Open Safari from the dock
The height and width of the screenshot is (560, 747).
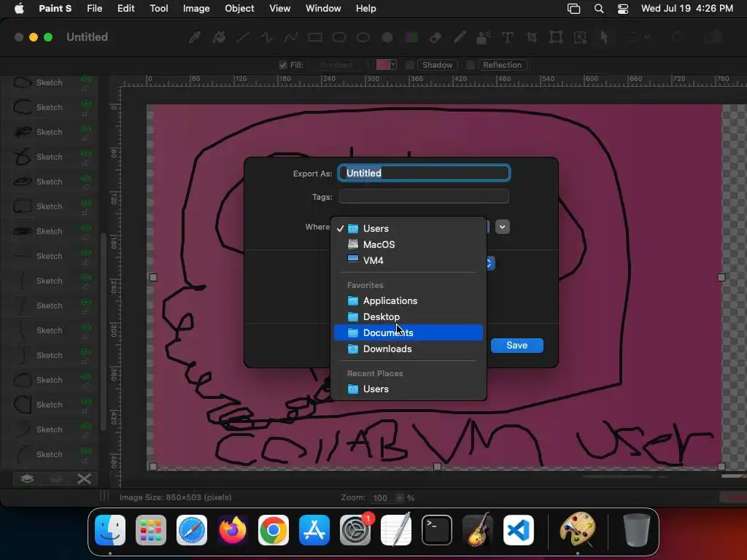click(192, 530)
